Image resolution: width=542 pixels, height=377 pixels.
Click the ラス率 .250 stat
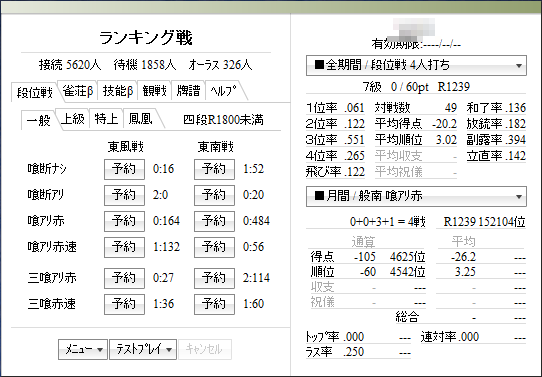335,352
